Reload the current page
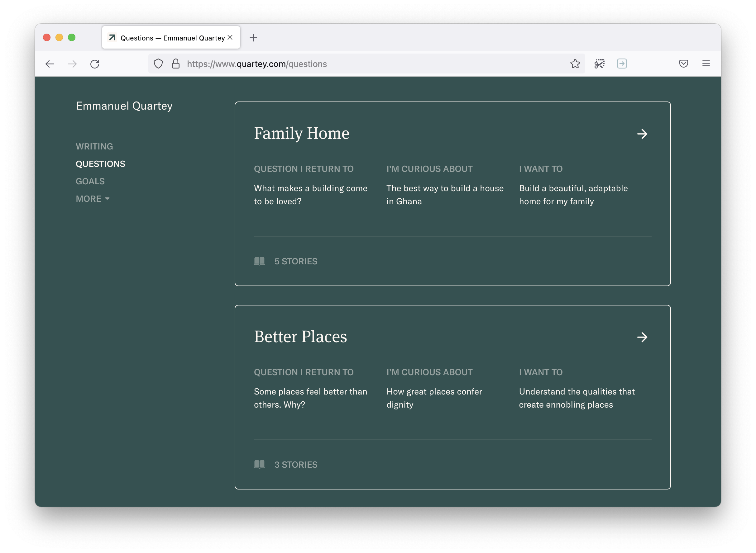Image resolution: width=756 pixels, height=553 pixels. tap(95, 64)
